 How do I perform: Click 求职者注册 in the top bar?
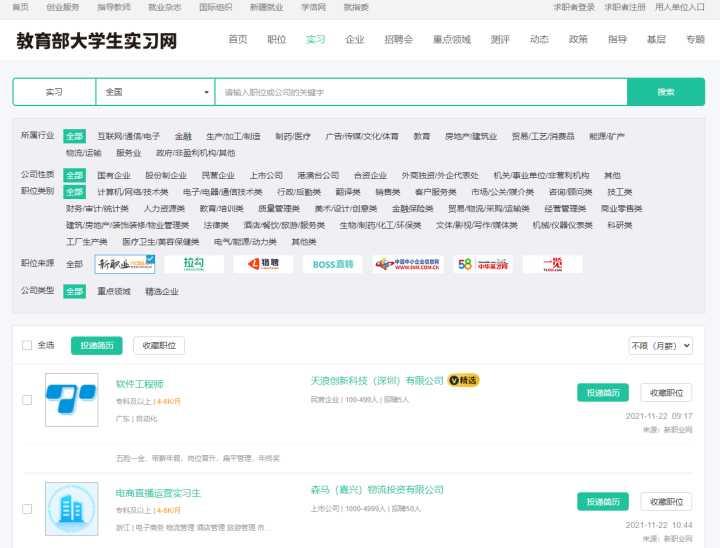pos(625,7)
